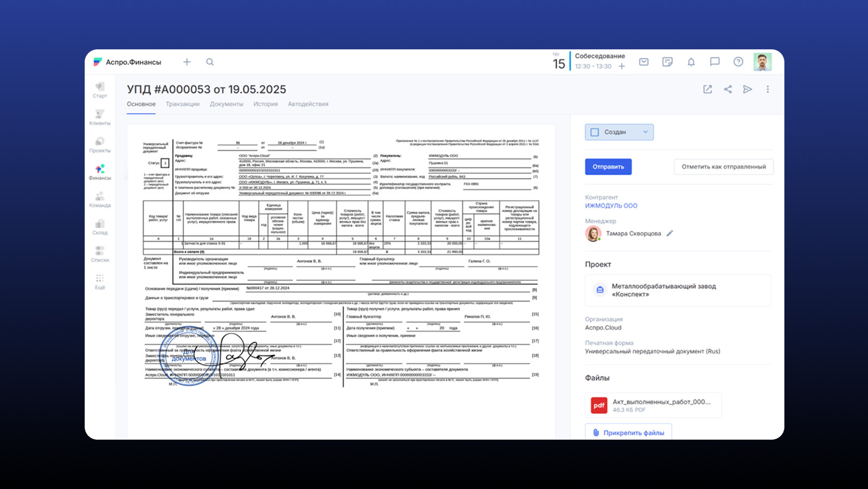
Task: Open document in new window icon
Action: [708, 90]
